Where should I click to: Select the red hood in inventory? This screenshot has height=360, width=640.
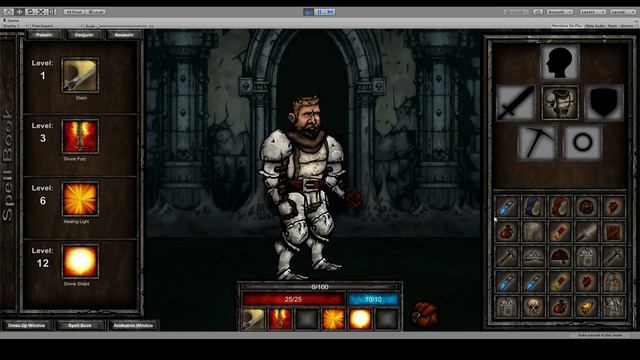pos(560,206)
